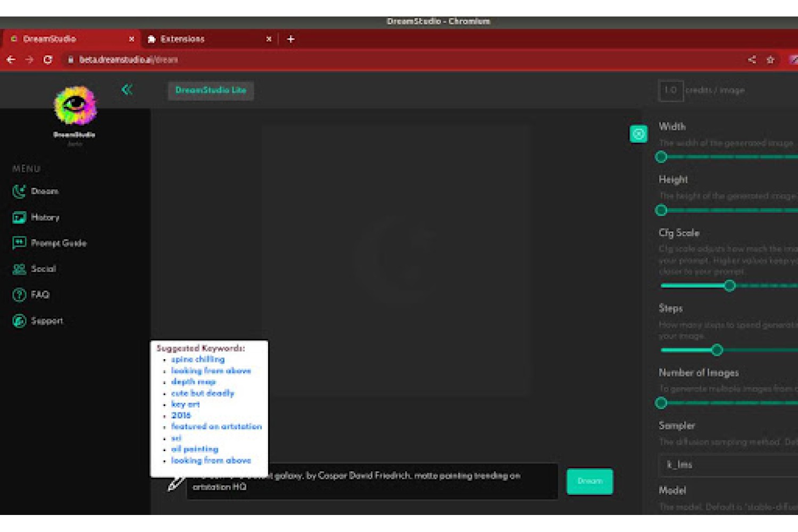Click the image canvas loading placeholder
The height and width of the screenshot is (532, 798).
point(396,261)
